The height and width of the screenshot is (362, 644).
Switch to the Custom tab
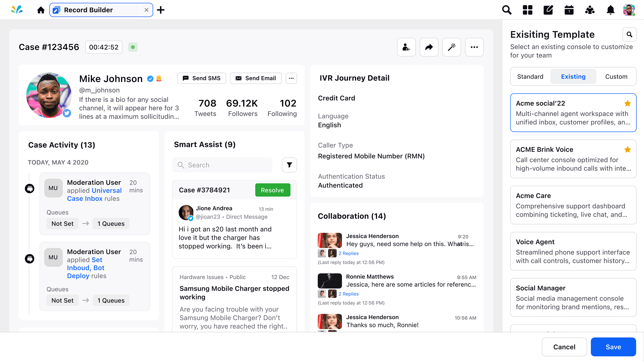click(x=616, y=77)
